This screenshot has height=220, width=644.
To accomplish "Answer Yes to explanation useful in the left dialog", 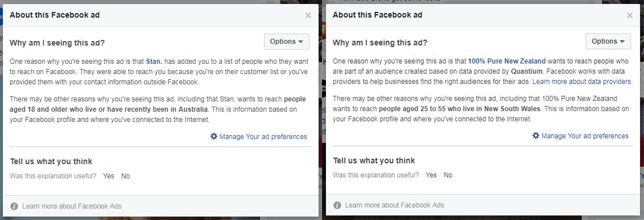I will (x=109, y=176).
